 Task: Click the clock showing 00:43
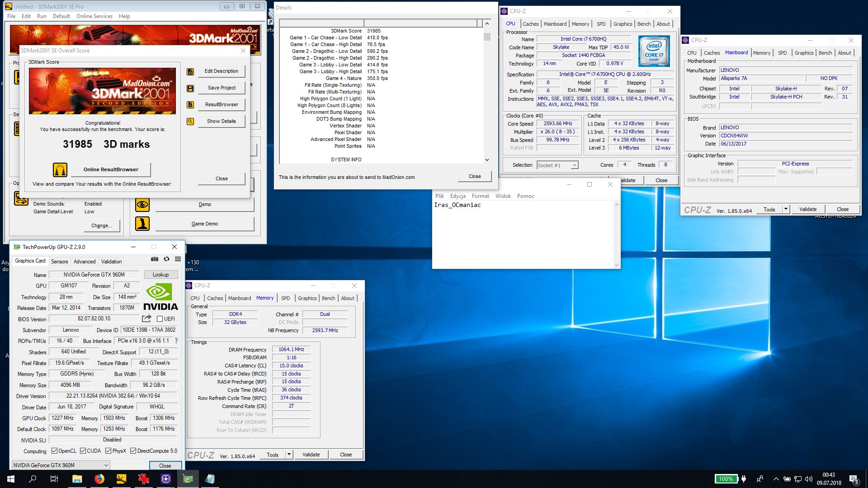coord(829,475)
